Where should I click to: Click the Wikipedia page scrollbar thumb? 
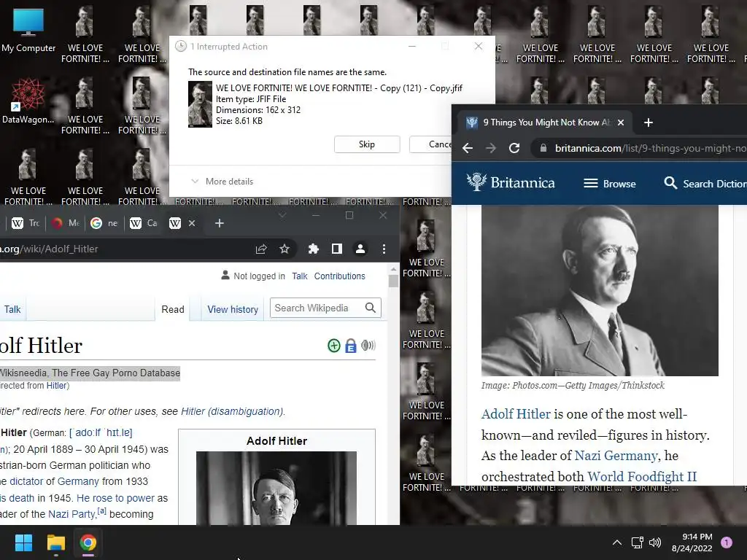[x=393, y=281]
